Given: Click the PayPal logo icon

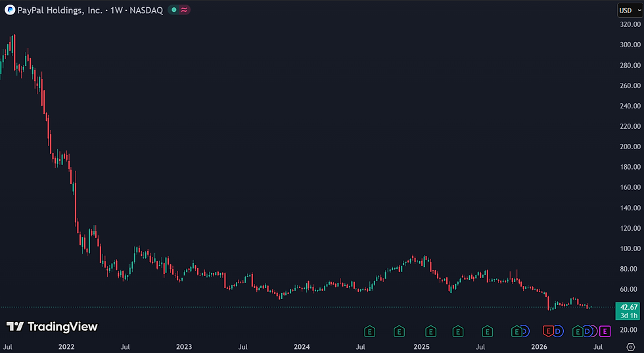Looking at the screenshot, I should [9, 10].
